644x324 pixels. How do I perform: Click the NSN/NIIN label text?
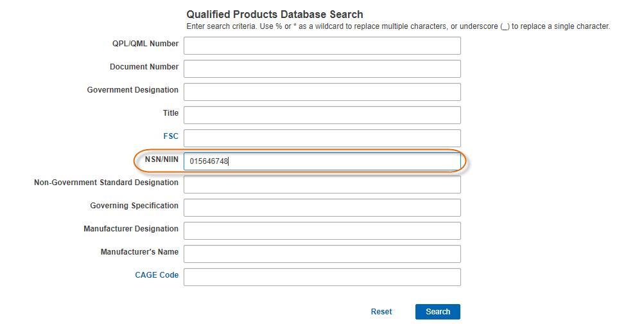[x=161, y=159]
